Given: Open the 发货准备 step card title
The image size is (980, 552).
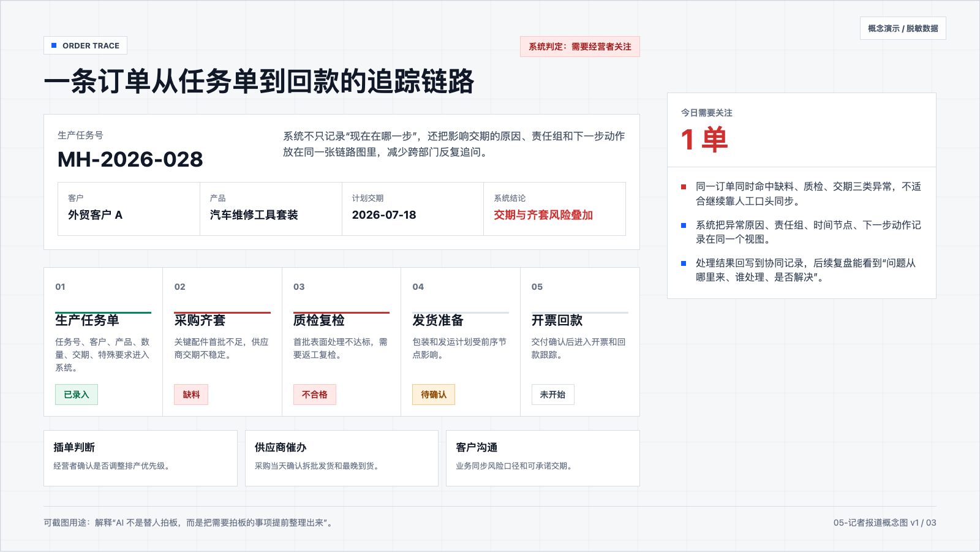Looking at the screenshot, I should coord(438,320).
